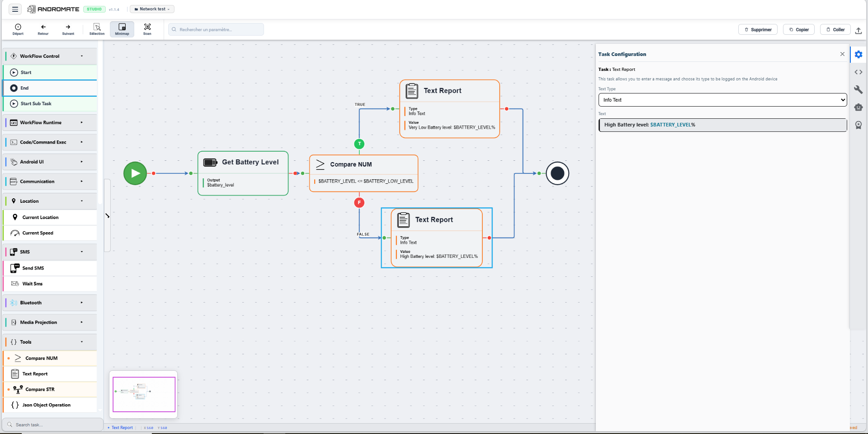
Task: Open the robot side tab
Action: (x=859, y=107)
